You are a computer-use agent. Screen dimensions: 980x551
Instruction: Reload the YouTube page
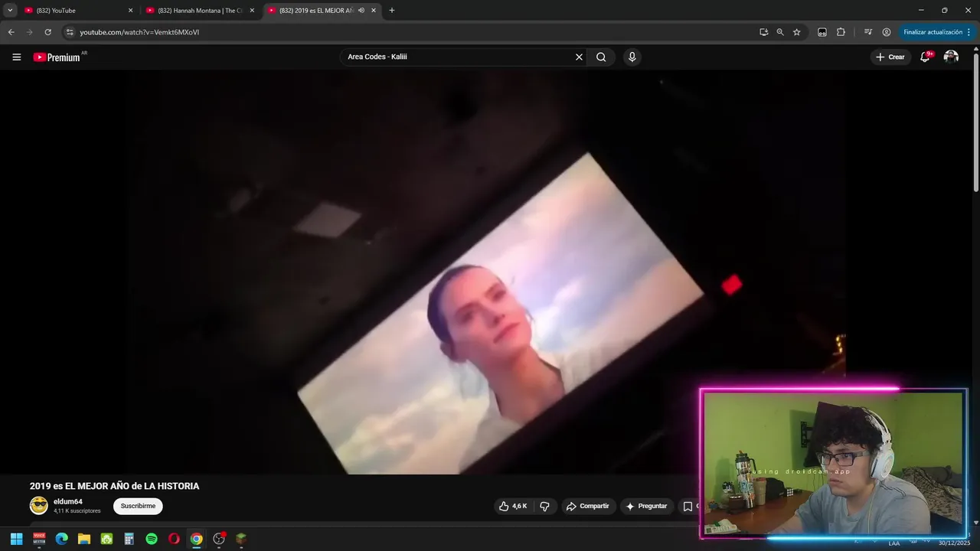click(x=47, y=32)
